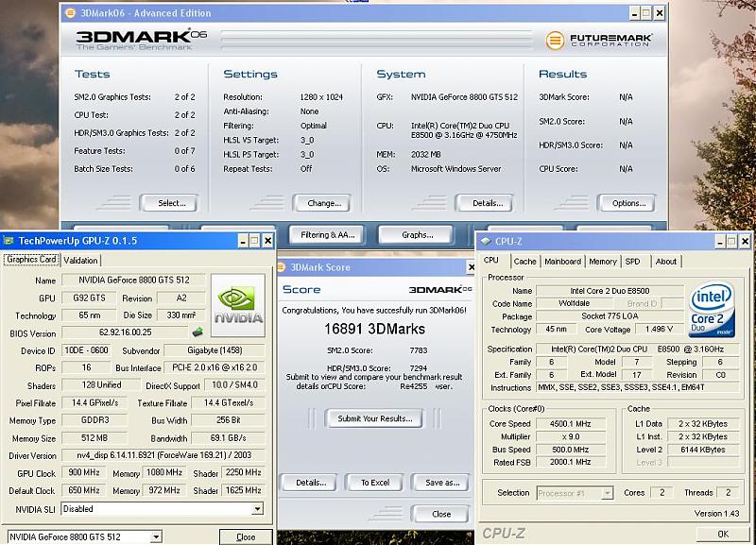This screenshot has height=545, width=756.
Task: Minimize the GPU-Z window
Action: click(243, 241)
